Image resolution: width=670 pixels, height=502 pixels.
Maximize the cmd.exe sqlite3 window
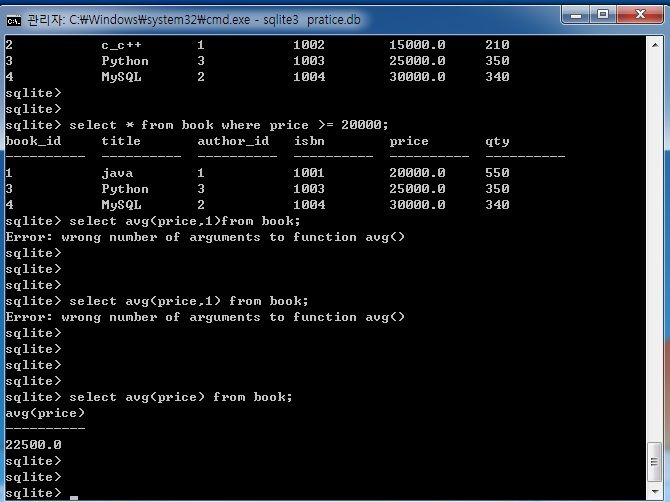click(603, 15)
